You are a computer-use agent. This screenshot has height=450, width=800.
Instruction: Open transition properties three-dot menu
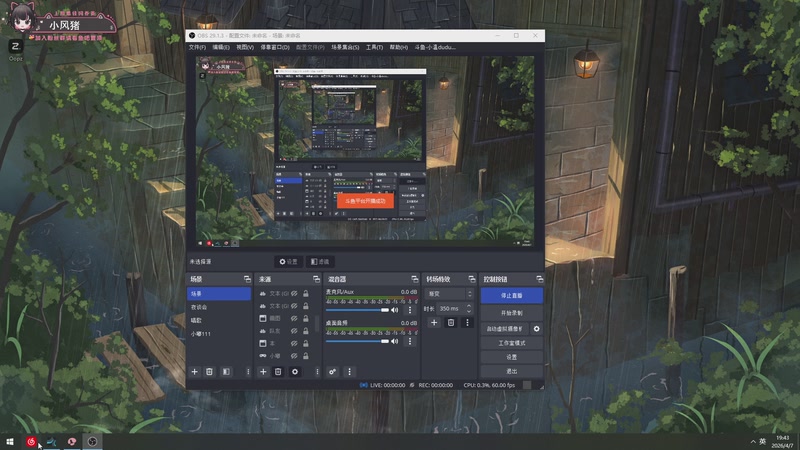(x=467, y=322)
